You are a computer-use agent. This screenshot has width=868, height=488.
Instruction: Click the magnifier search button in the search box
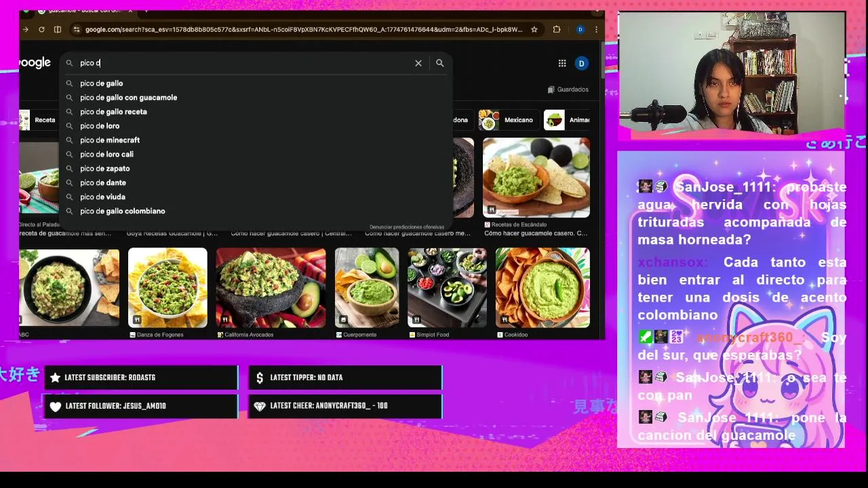[x=440, y=63]
